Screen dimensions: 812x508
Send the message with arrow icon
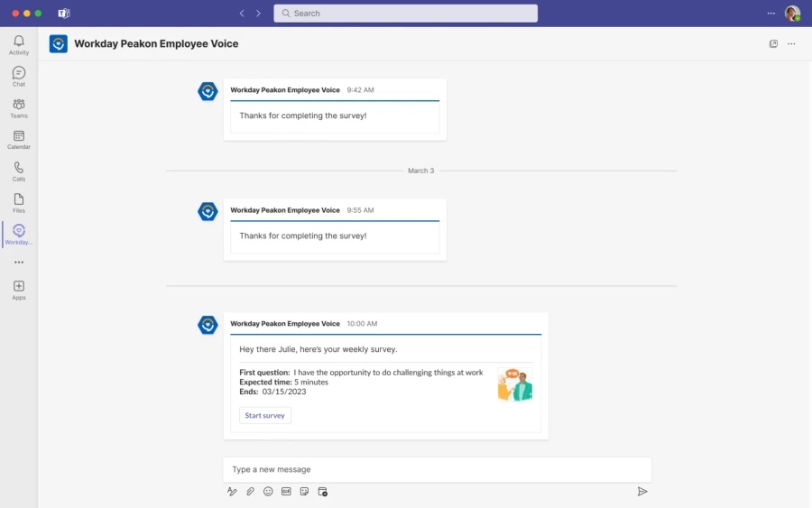point(642,492)
